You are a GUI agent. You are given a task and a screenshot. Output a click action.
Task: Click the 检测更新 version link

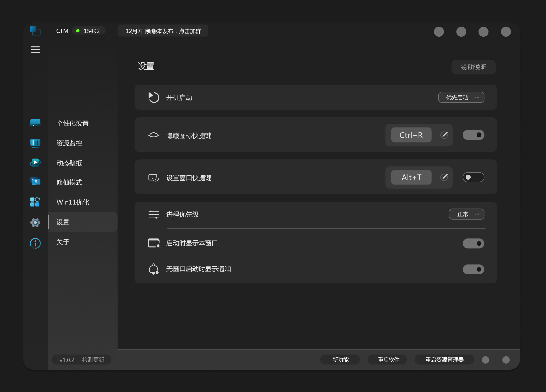pos(93,360)
